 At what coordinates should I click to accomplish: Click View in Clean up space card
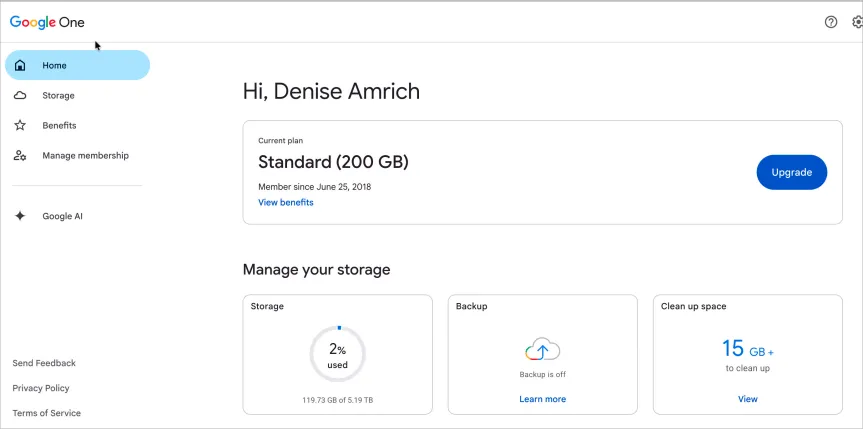point(747,399)
